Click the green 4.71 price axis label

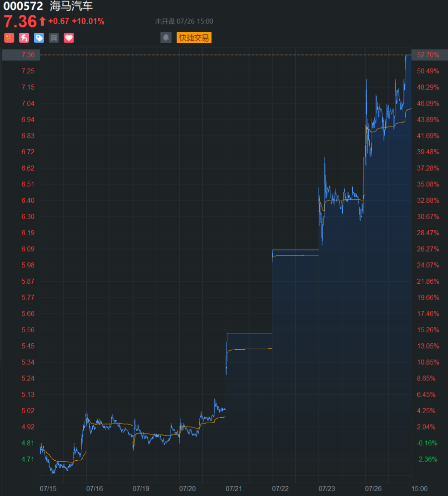coord(28,459)
